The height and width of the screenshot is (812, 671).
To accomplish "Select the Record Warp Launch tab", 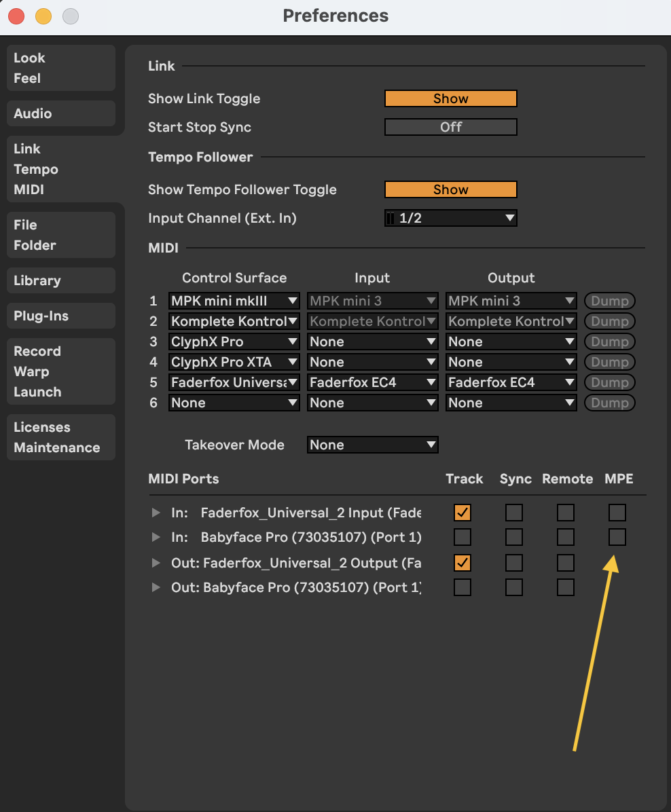I will (61, 371).
